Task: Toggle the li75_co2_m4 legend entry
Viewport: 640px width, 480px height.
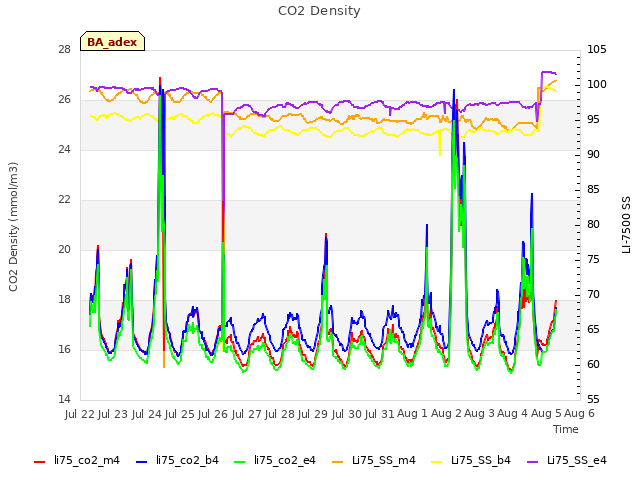Action: [x=77, y=460]
